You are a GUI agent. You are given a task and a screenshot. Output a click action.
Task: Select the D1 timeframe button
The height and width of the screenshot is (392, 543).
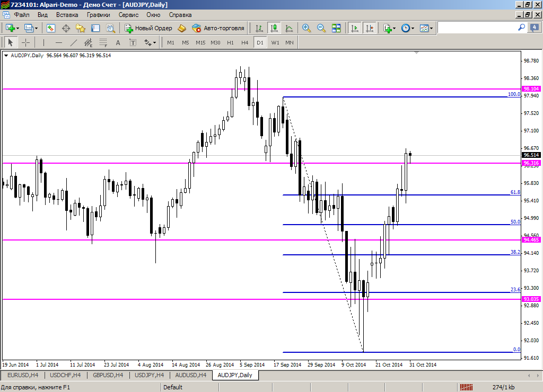click(260, 42)
